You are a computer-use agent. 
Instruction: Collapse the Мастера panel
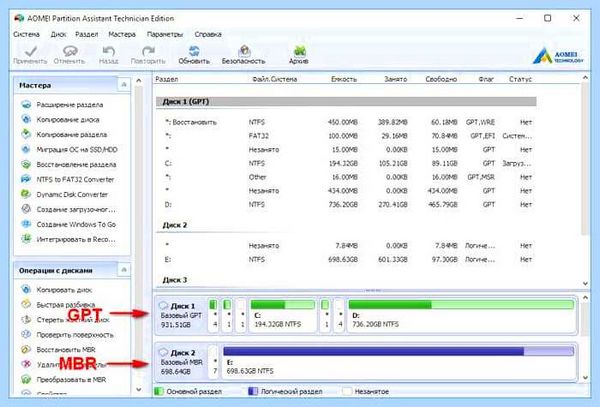tap(124, 85)
